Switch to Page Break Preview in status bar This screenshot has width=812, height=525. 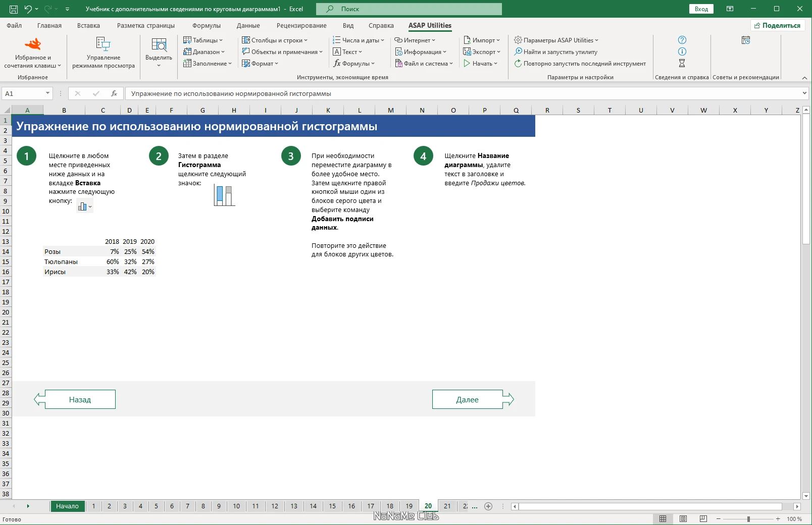[x=703, y=519]
